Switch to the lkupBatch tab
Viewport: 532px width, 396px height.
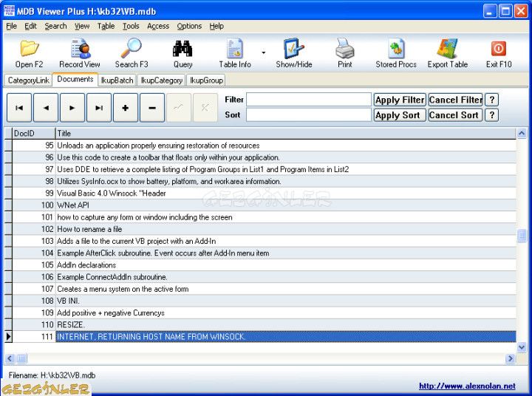click(x=117, y=81)
